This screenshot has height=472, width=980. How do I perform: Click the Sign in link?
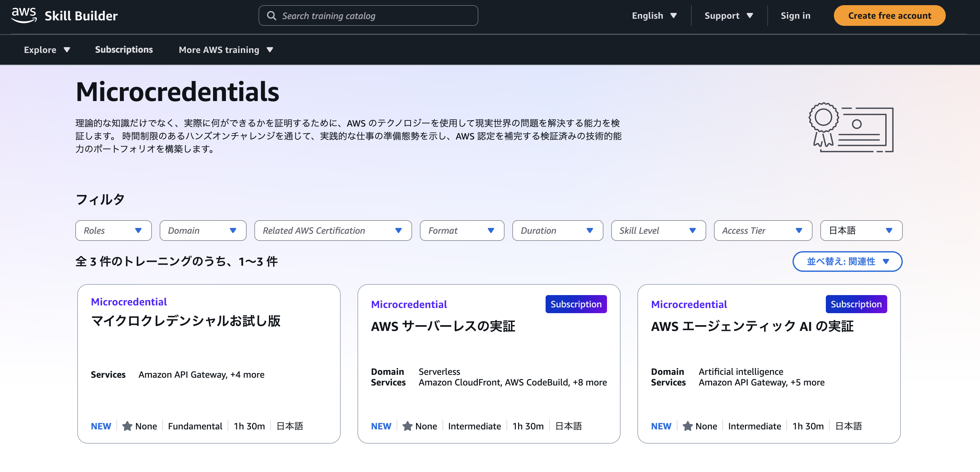click(x=795, y=15)
